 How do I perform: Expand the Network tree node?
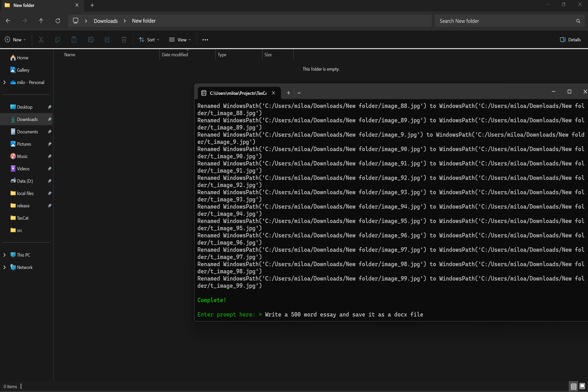(x=5, y=267)
